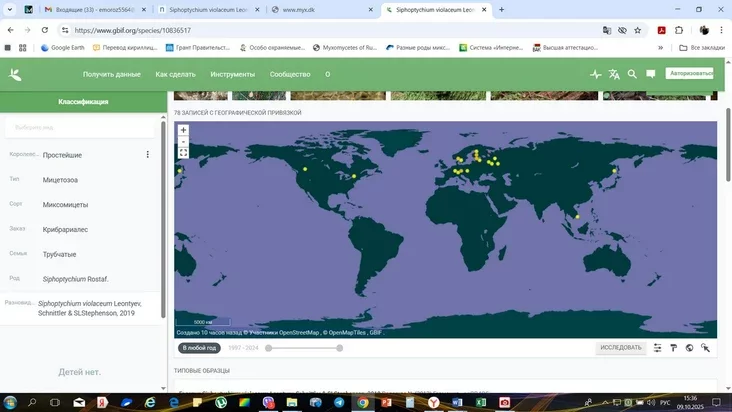Enter fullscreen mode on the map
This screenshot has width=732, height=412.
[x=183, y=153]
